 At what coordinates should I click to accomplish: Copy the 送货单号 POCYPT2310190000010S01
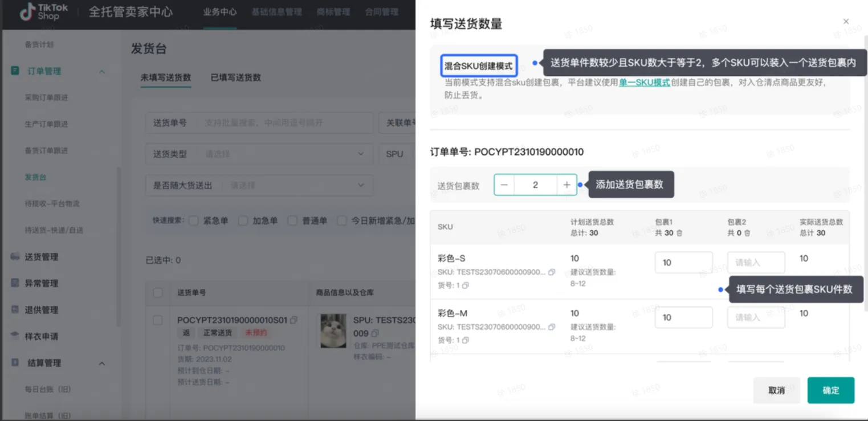click(294, 320)
